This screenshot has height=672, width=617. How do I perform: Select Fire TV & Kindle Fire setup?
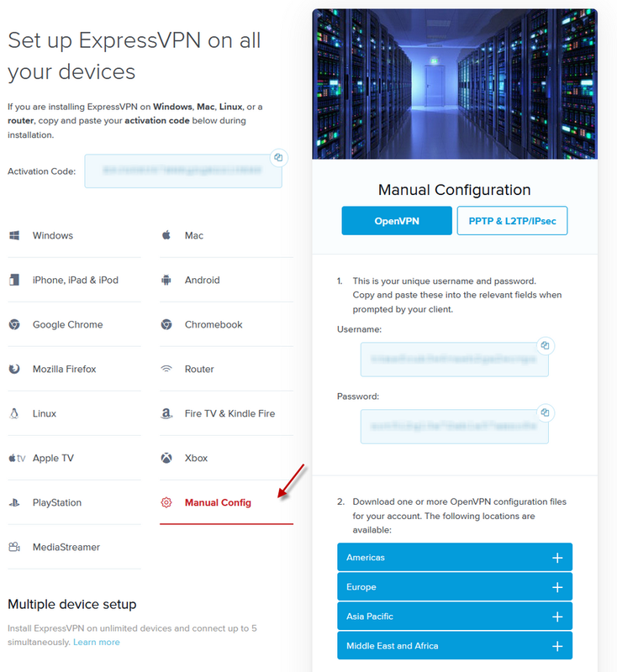[226, 414]
